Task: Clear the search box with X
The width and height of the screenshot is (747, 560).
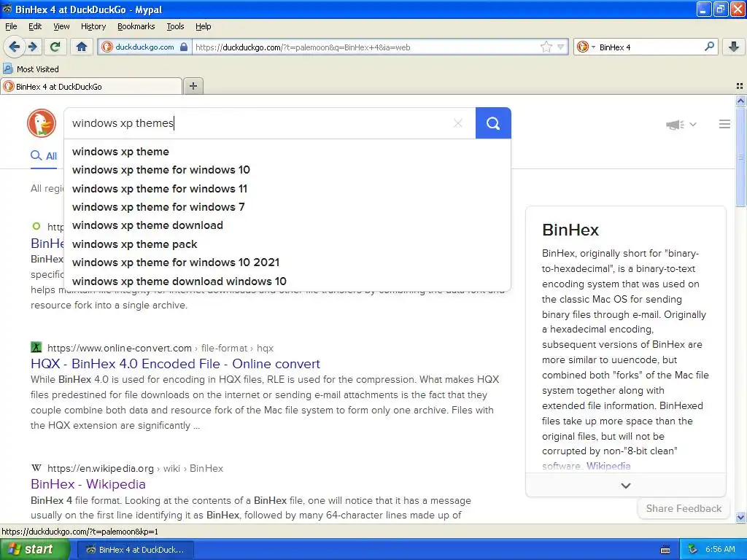Action: [458, 123]
